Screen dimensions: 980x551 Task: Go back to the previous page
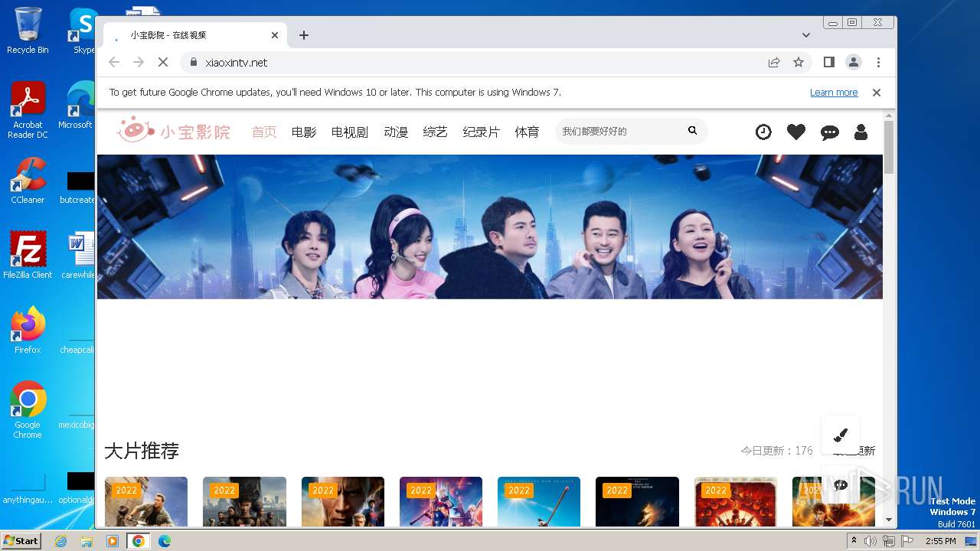pyautogui.click(x=114, y=62)
